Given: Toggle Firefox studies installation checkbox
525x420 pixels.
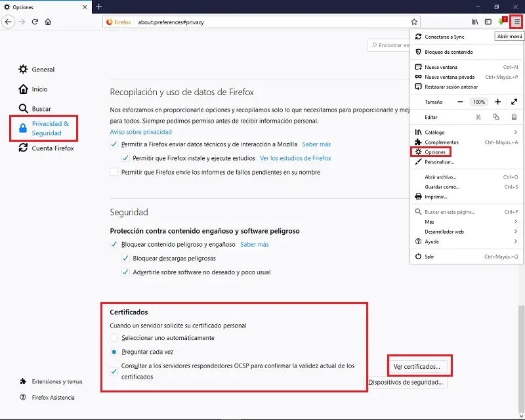Looking at the screenshot, I should click(125, 158).
